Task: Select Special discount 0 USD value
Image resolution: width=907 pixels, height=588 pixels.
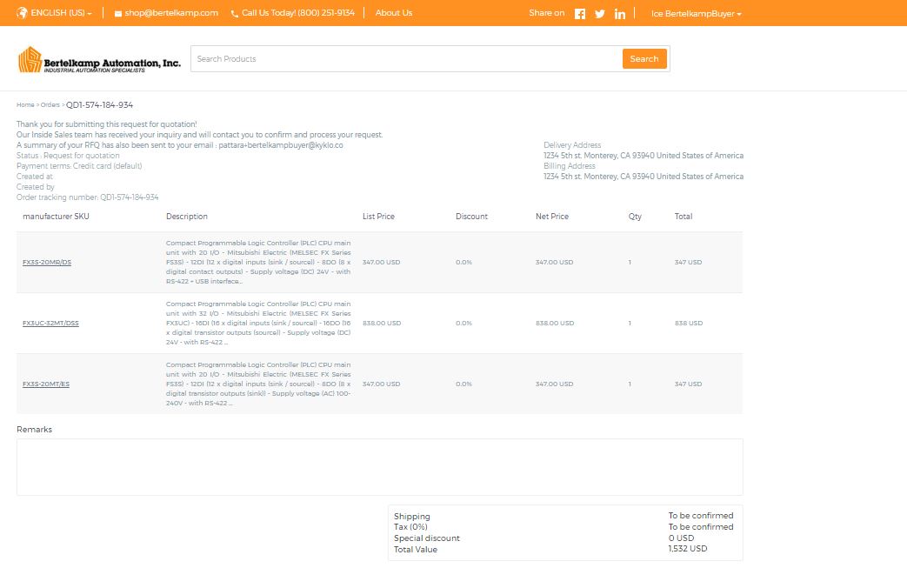Action: [682, 538]
